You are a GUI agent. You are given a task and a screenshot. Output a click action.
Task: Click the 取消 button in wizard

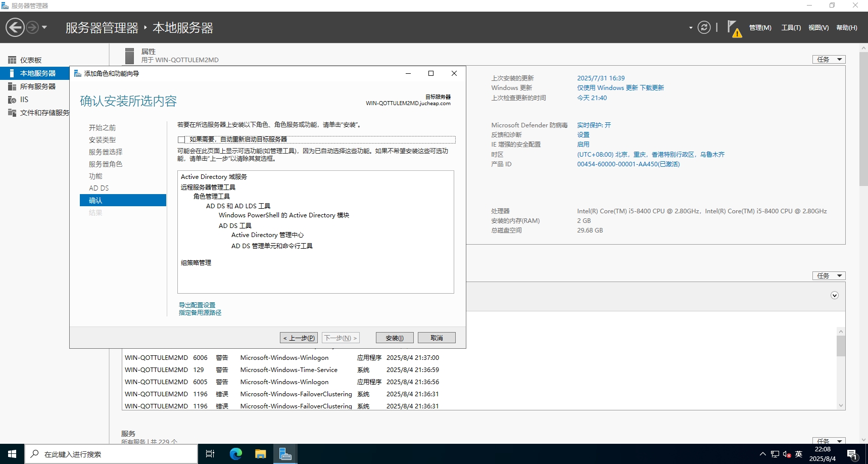(x=437, y=338)
